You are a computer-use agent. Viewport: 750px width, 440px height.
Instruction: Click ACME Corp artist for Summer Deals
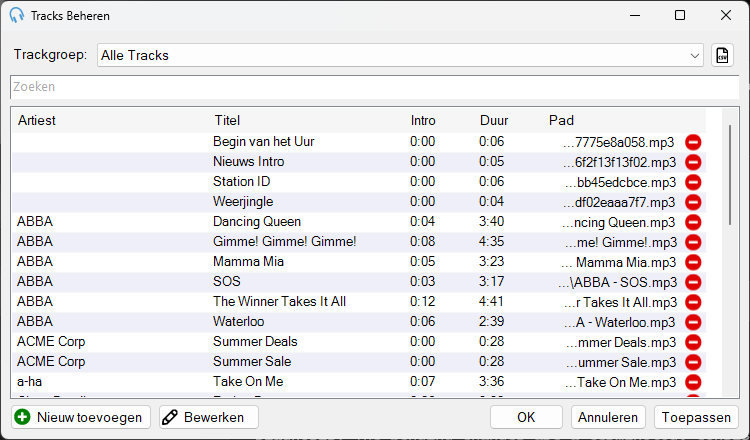click(51, 342)
